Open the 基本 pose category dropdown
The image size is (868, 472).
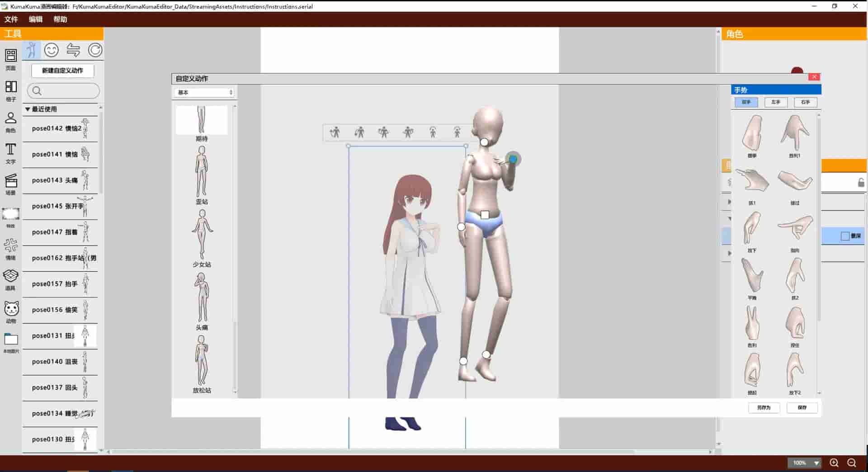(203, 92)
